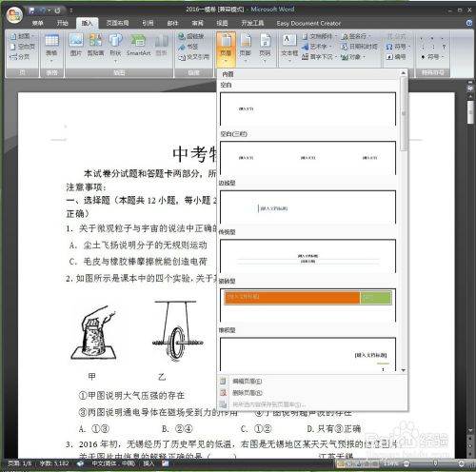
Task: Click the Page Number (页码) button
Action: click(265, 48)
